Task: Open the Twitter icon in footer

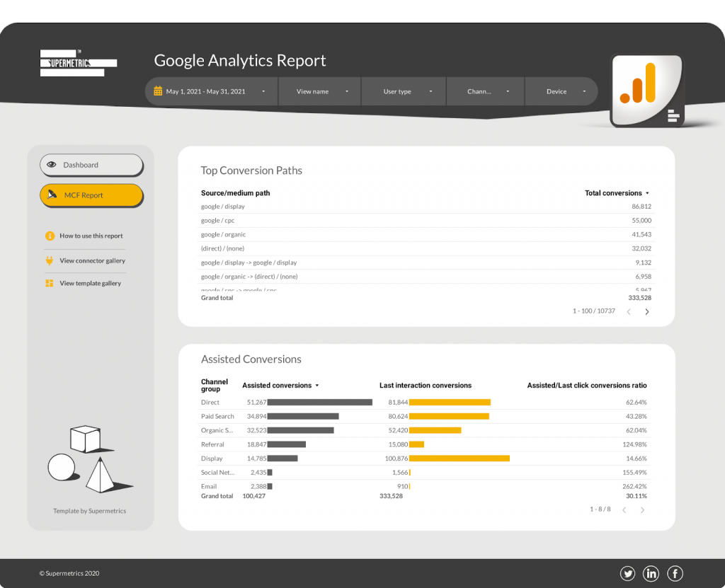Action: pos(627,574)
